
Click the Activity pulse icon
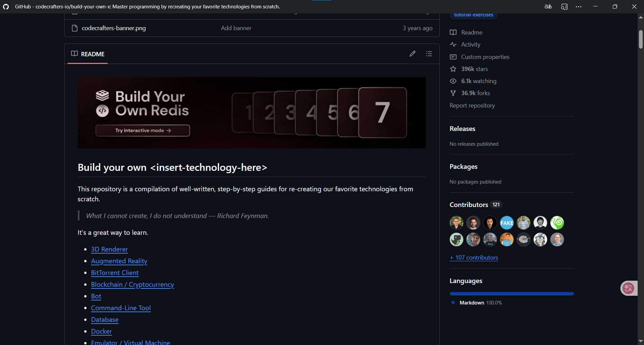pyautogui.click(x=453, y=45)
